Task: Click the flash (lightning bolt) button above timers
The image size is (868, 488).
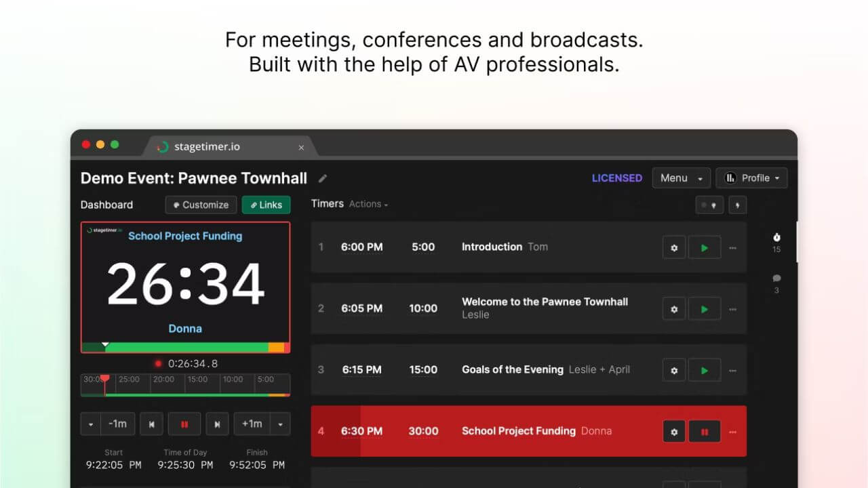Action: [737, 205]
